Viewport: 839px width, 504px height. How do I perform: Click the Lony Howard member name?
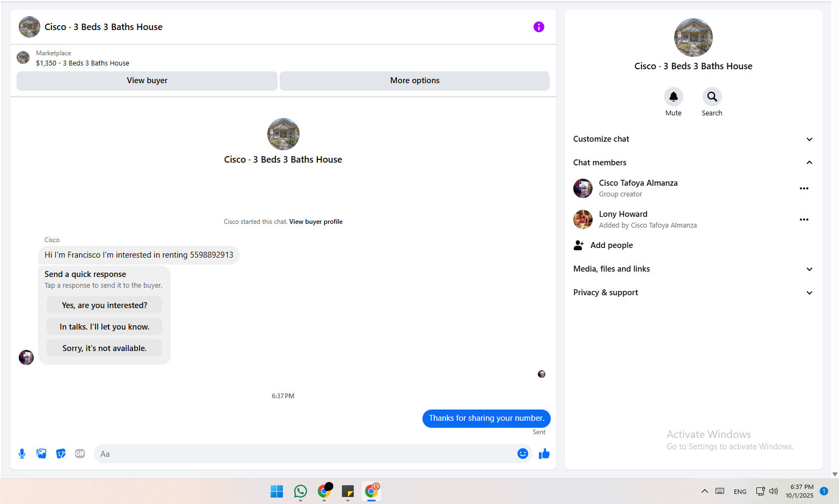pyautogui.click(x=623, y=214)
